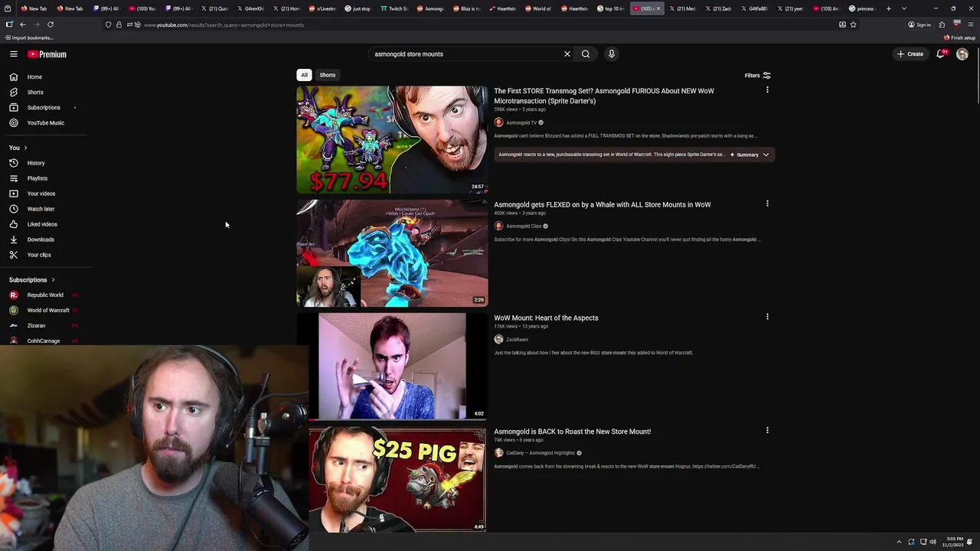The image size is (980, 551).
Task: Open search Filters
Action: [x=757, y=76]
